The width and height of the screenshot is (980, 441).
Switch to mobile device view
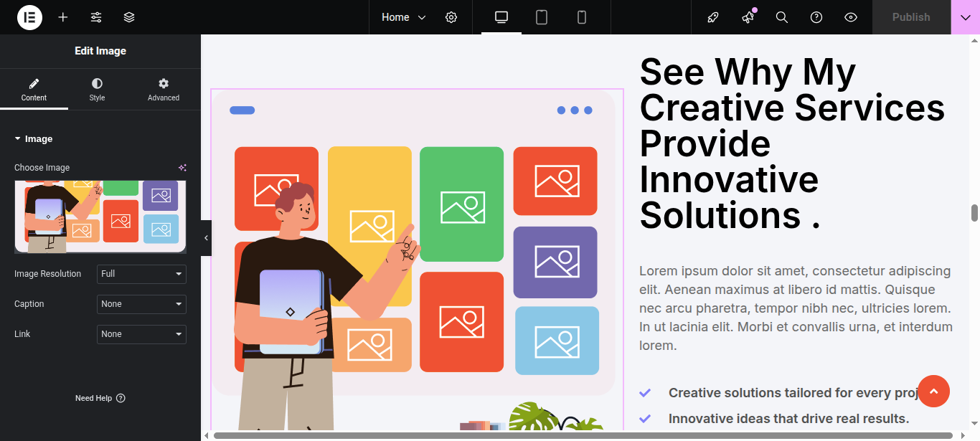(x=582, y=17)
